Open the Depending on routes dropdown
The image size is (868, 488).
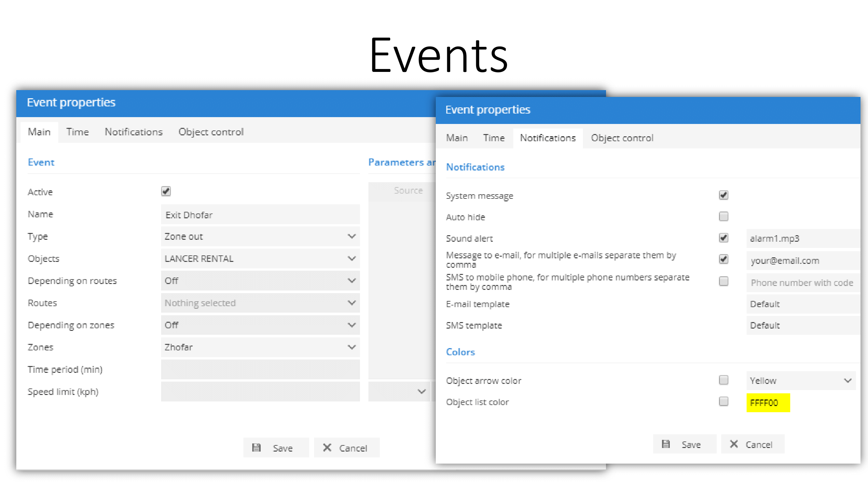click(260, 281)
